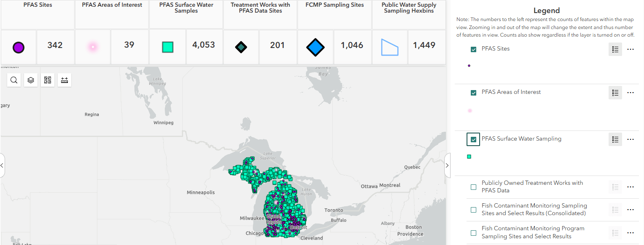Click legend icon for Publicly Owned Treatment Works
Image resolution: width=644 pixels, height=245 pixels.
tap(615, 187)
